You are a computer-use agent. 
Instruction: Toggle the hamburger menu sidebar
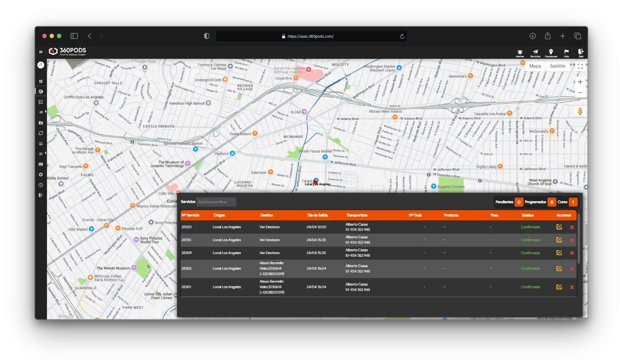click(x=41, y=52)
